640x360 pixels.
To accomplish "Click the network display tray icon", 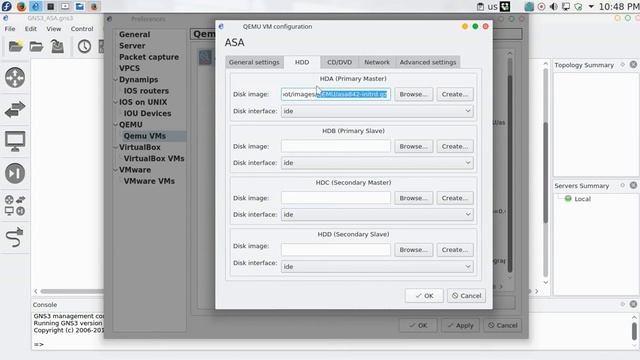I will point(566,7).
